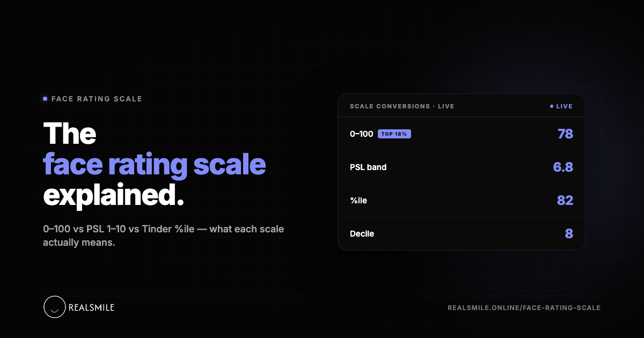Click the PSL band value 6.8

click(563, 167)
